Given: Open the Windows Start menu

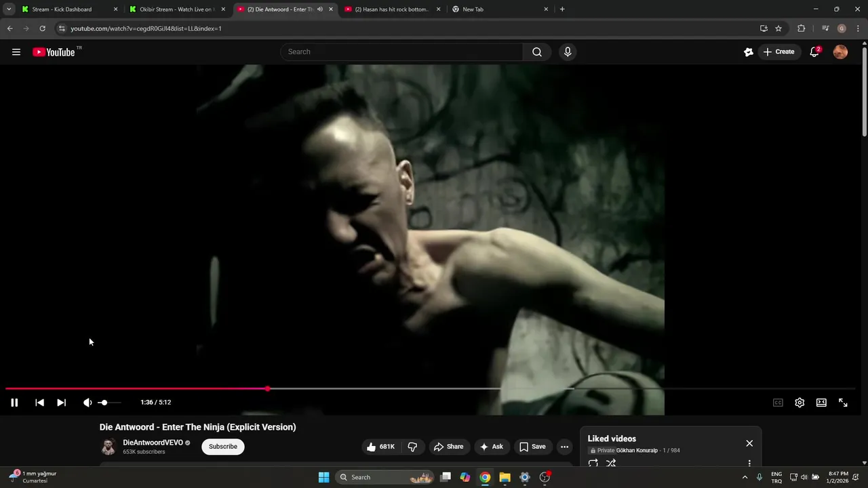Looking at the screenshot, I should pos(323,477).
